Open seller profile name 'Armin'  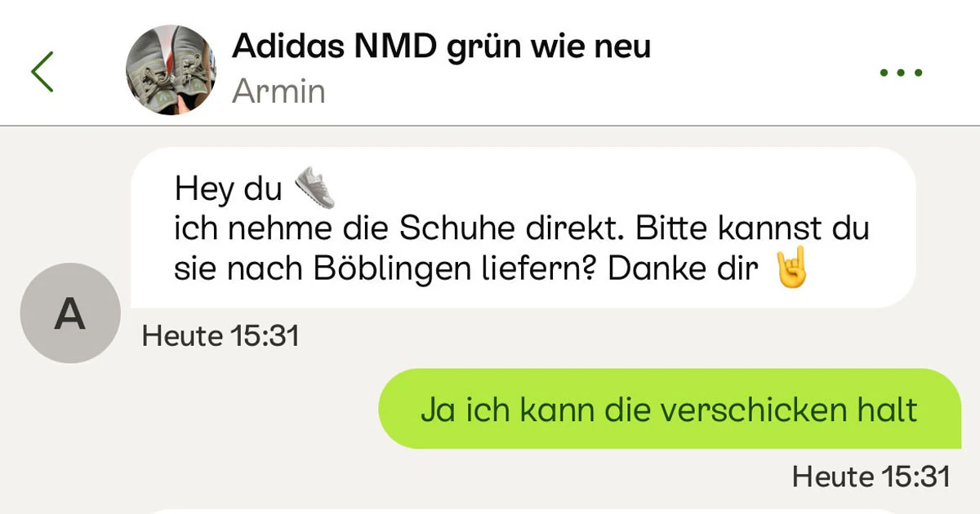[x=278, y=92]
